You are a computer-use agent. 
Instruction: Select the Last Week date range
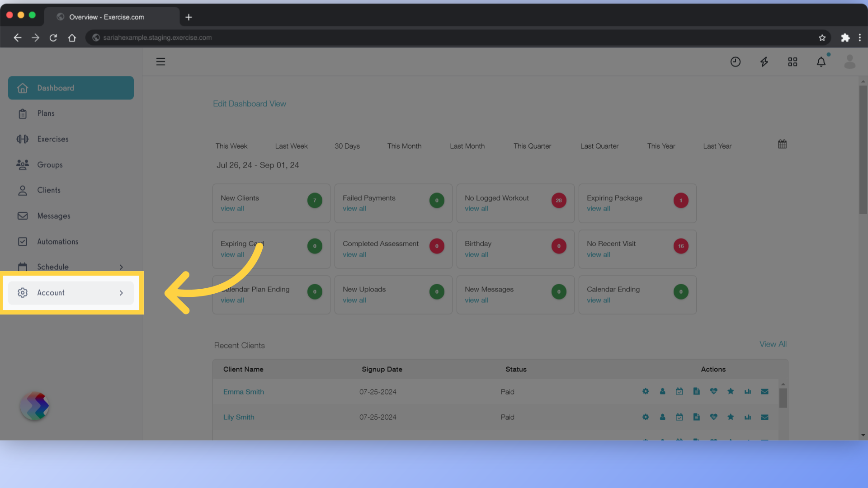point(292,146)
